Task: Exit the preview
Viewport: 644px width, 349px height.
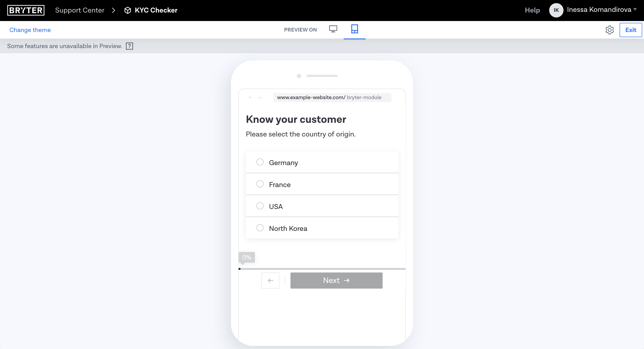Action: coord(631,30)
